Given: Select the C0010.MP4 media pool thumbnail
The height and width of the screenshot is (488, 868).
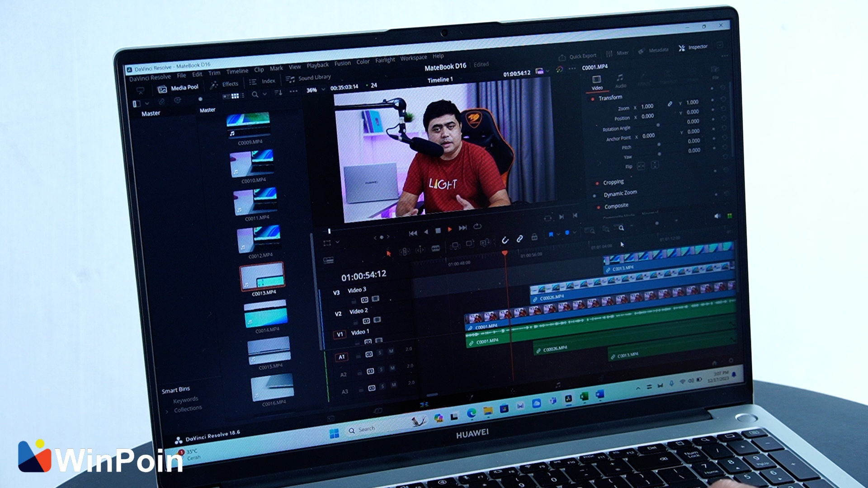Looking at the screenshot, I should [252, 164].
